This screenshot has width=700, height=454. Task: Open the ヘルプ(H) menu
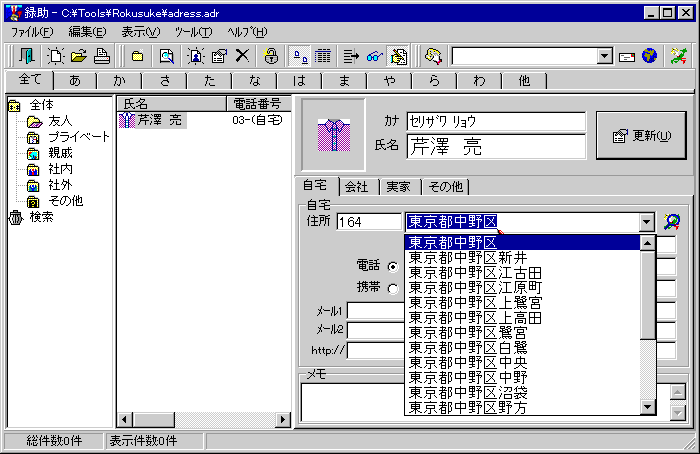[x=247, y=32]
